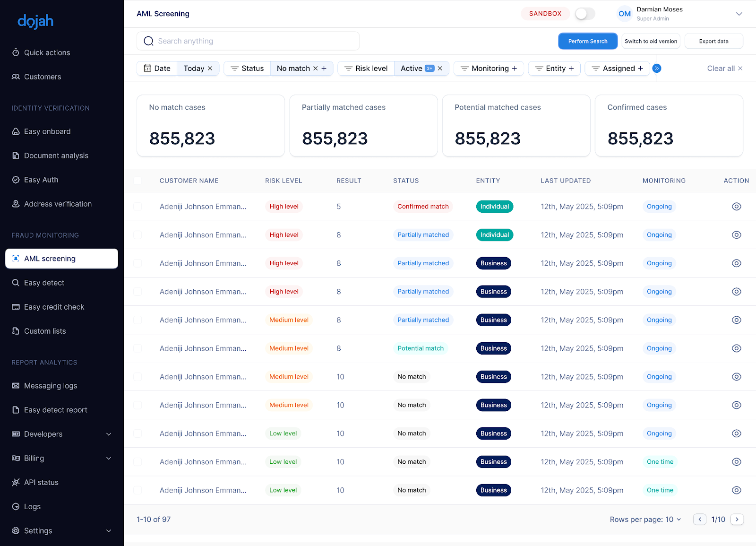
Task: Click the plus icon on Entity filter
Action: [x=571, y=69]
